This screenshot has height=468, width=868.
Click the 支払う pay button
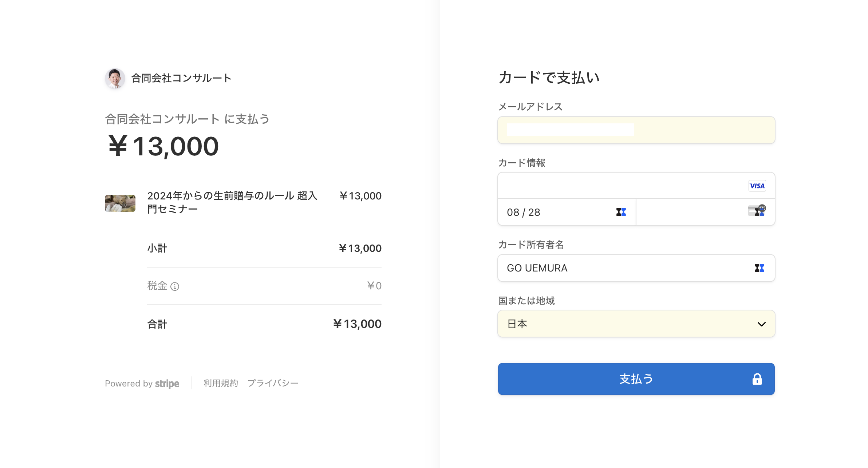pyautogui.click(x=636, y=379)
